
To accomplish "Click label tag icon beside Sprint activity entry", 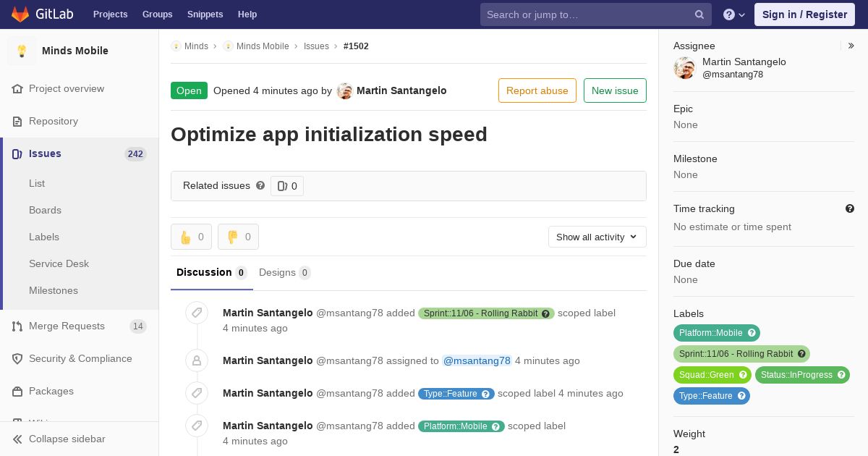I will point(197,313).
